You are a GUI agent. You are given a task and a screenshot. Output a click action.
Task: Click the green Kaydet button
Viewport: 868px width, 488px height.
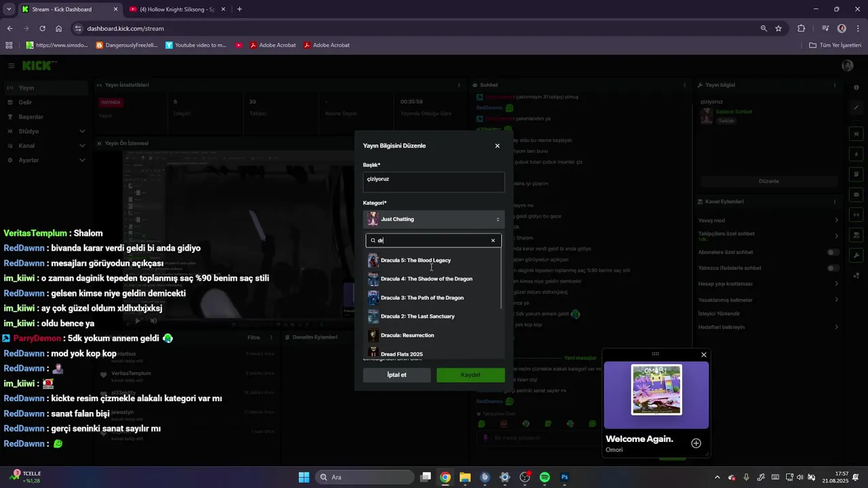471,375
